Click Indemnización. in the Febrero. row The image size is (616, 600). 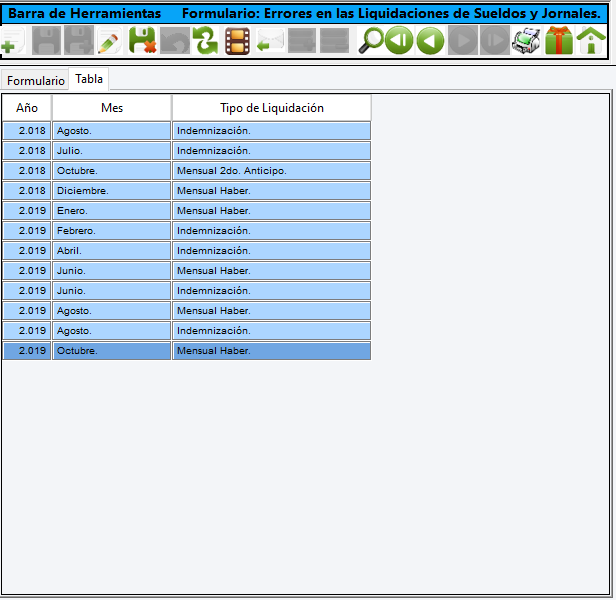(x=272, y=231)
